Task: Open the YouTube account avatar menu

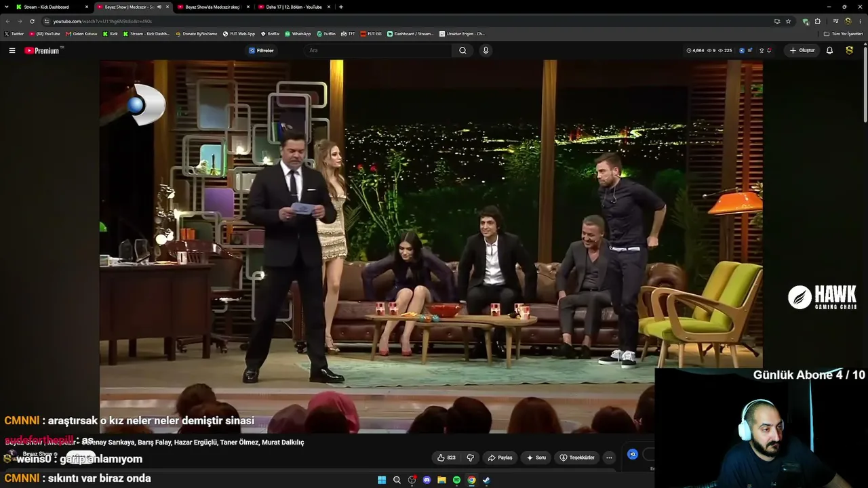Action: [849, 50]
